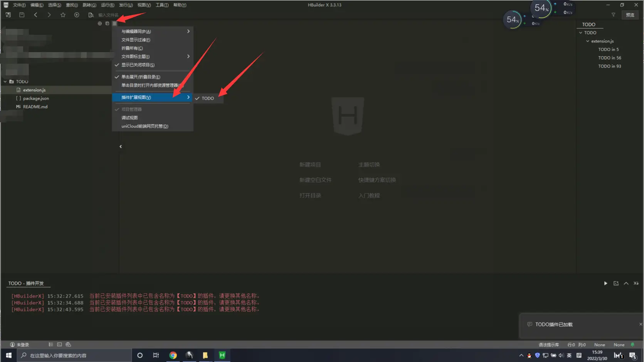Collapse the console panel with up chevron
The height and width of the screenshot is (362, 644).
[626, 283]
